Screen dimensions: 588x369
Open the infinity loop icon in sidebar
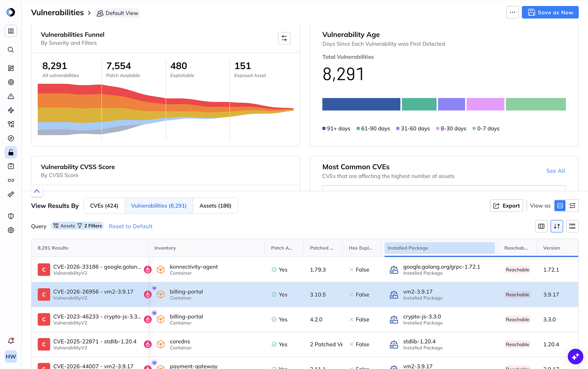click(11, 180)
